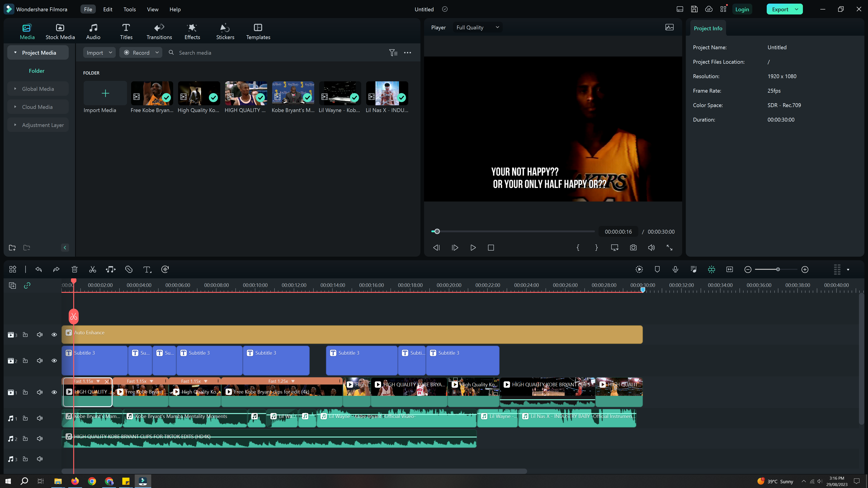
Task: Open the Text tool in timeline toolbar
Action: 147,270
